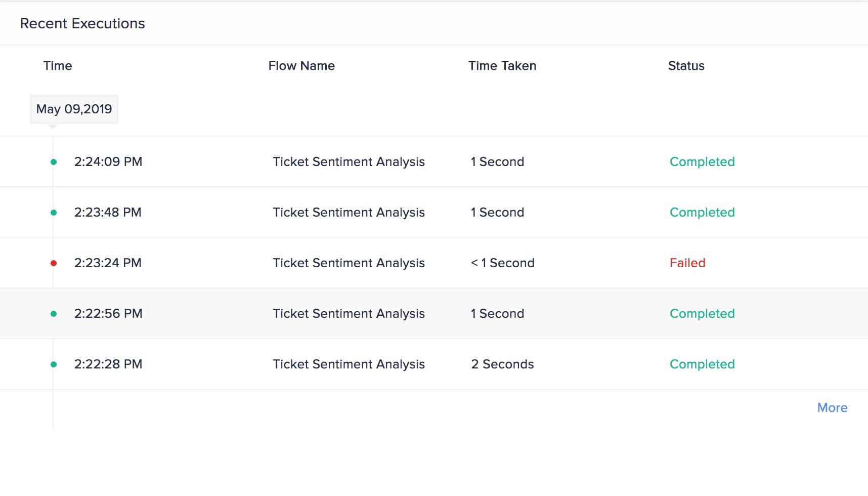The height and width of the screenshot is (496, 868).
Task: Open Ticket Sentiment Analysis flow at 2:23:24 PM
Action: 349,263
